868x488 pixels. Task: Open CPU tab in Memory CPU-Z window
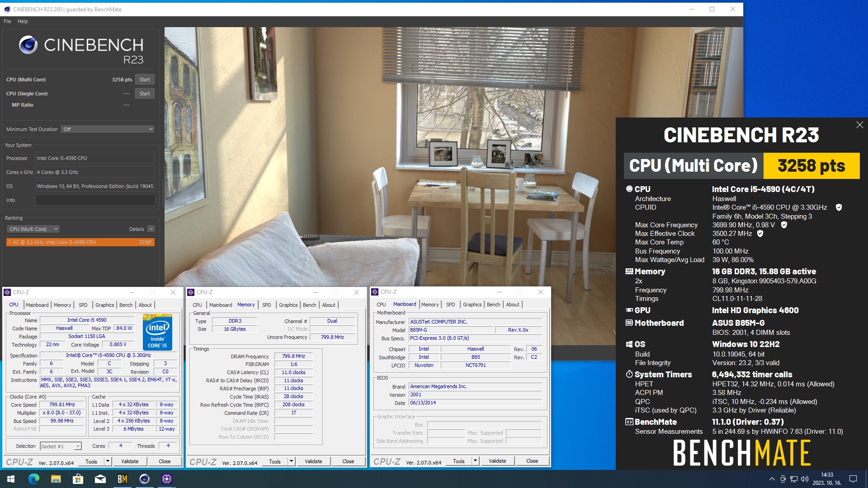[198, 305]
